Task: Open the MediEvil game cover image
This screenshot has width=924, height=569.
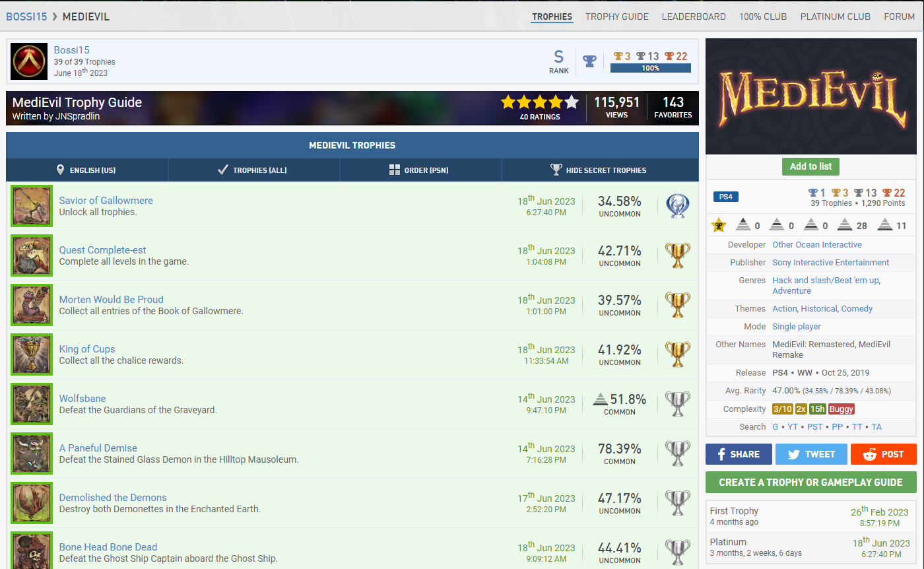Action: tap(810, 96)
